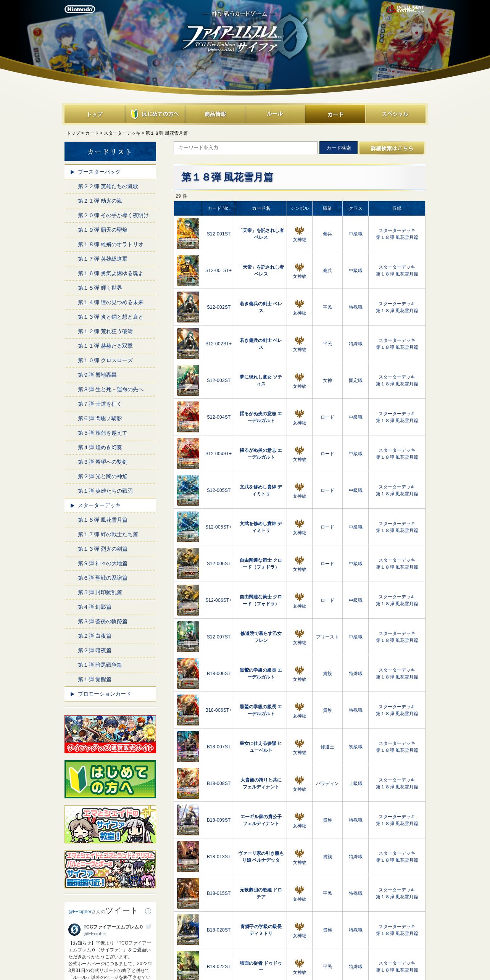Open 第１５弾 輝く世界 in sidebar
The width and height of the screenshot is (490, 980).
100,288
